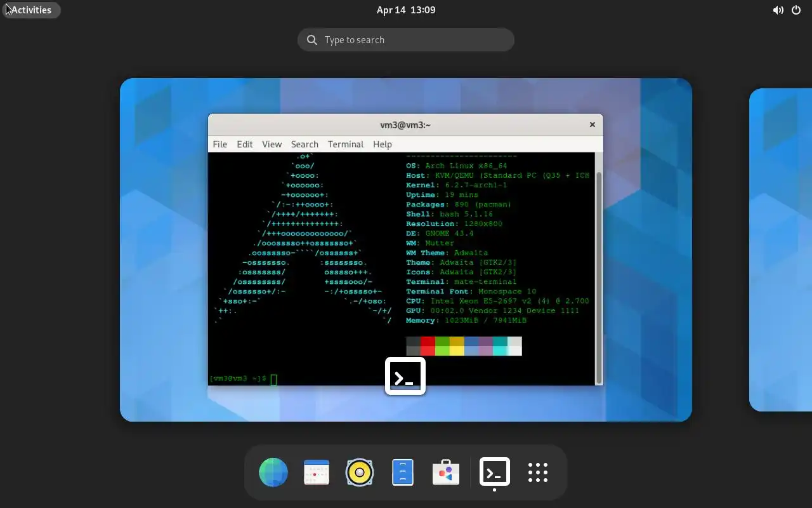812x508 pixels.
Task: Click the green color block in neofetch output
Action: tap(442, 346)
